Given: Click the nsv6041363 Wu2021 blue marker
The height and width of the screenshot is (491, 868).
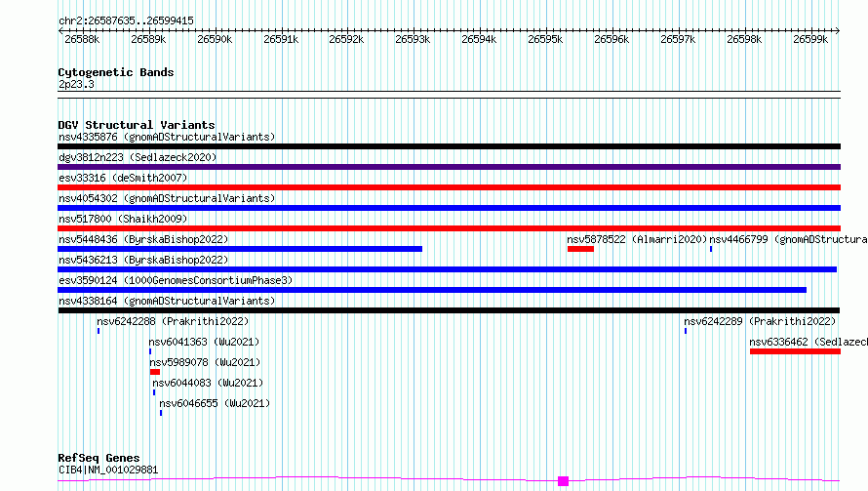Looking at the screenshot, I should [x=150, y=352].
